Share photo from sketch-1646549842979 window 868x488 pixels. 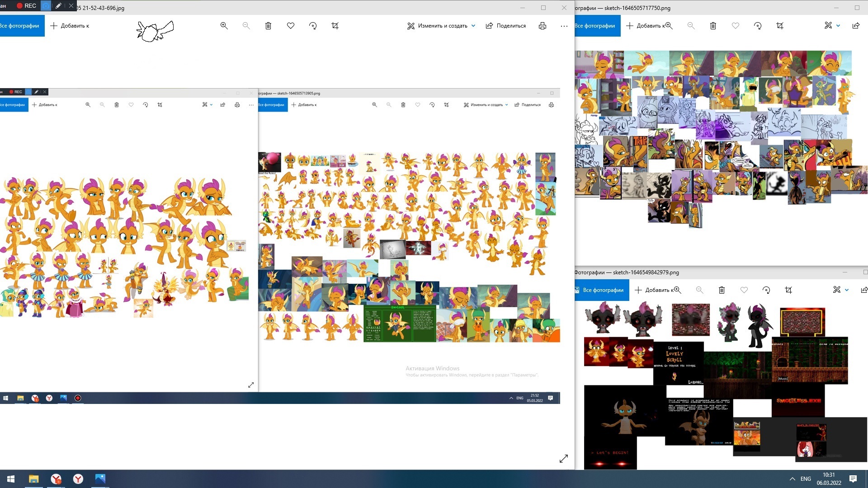click(864, 290)
